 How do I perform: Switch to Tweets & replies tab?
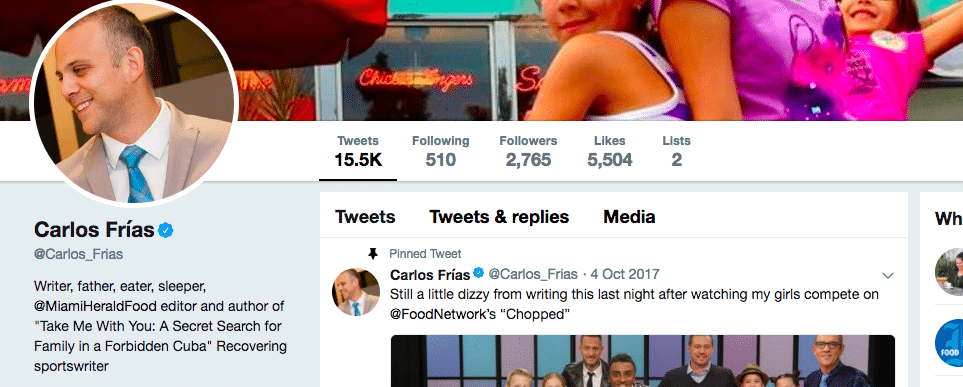(499, 217)
